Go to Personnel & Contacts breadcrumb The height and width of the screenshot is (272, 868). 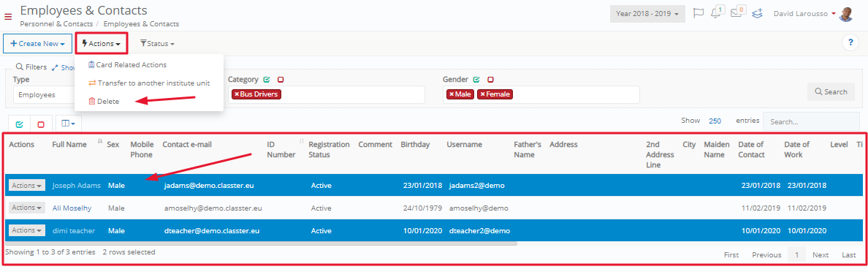[56, 24]
